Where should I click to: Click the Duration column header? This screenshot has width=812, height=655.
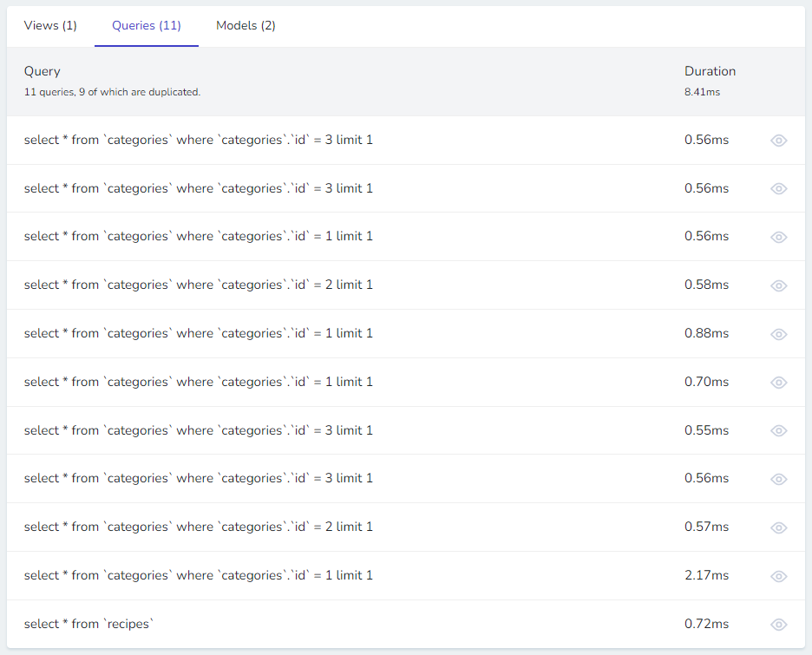[710, 71]
